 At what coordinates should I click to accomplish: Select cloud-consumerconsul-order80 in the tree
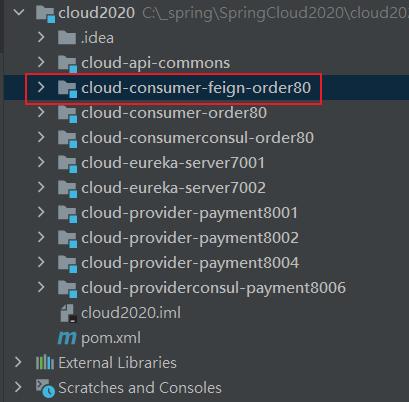(x=197, y=138)
